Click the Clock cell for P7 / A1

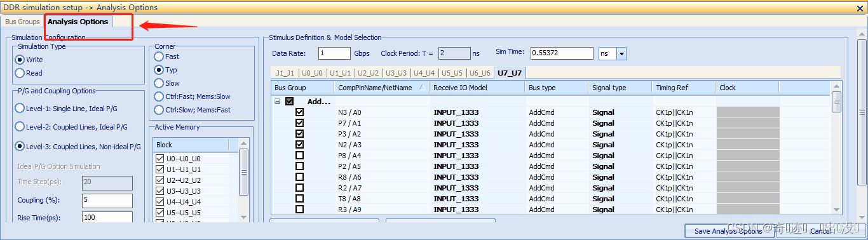point(747,123)
